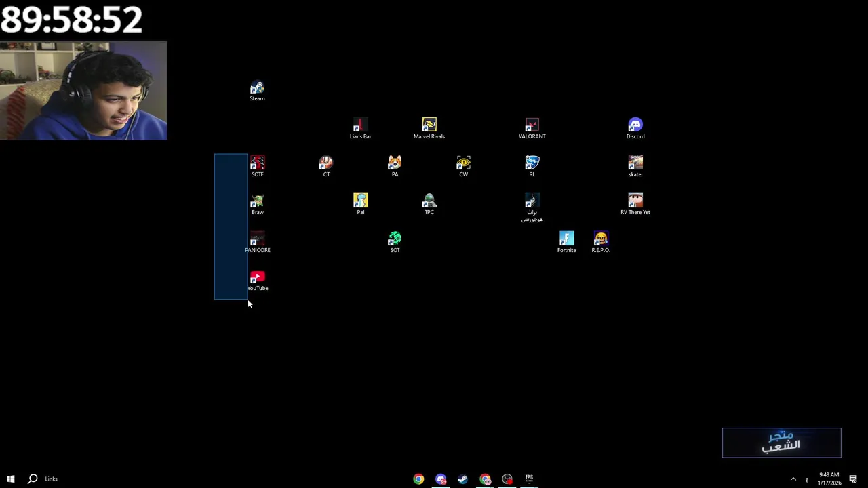Expand hidden system tray icons
Image resolution: width=868 pixels, height=488 pixels.
(x=793, y=479)
